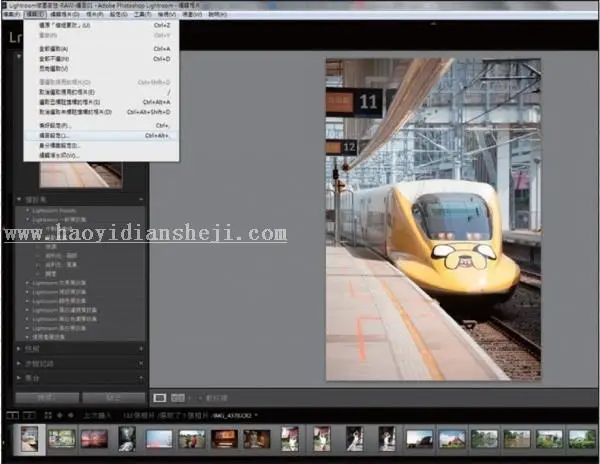Click the Paste button in left panel

[x=114, y=398]
